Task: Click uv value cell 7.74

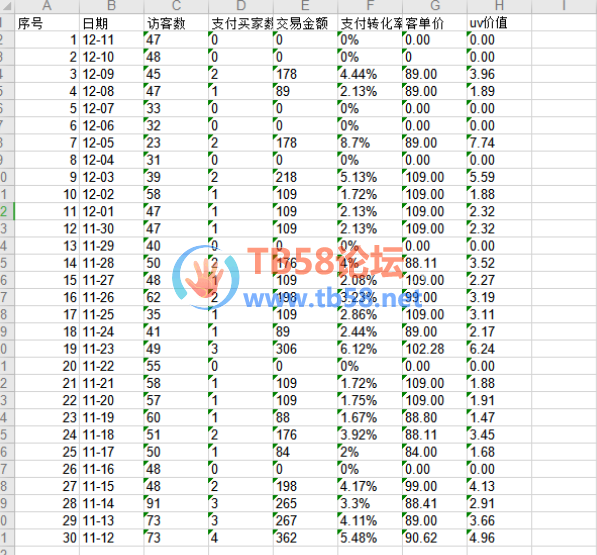Action: coord(499,143)
